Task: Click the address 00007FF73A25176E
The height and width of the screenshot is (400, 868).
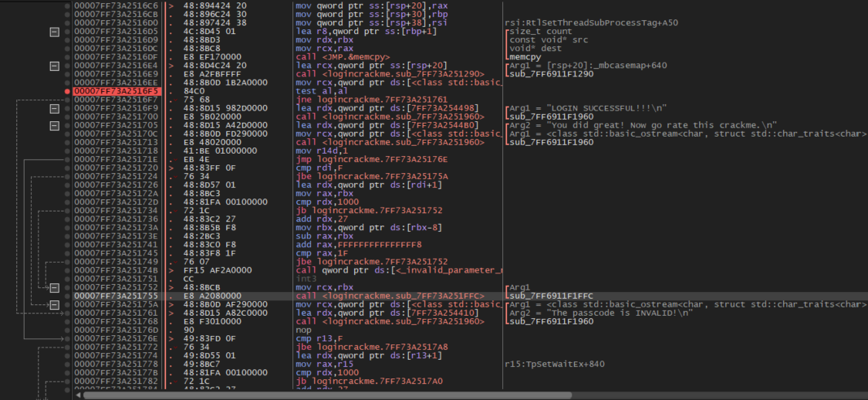Action: (x=117, y=339)
